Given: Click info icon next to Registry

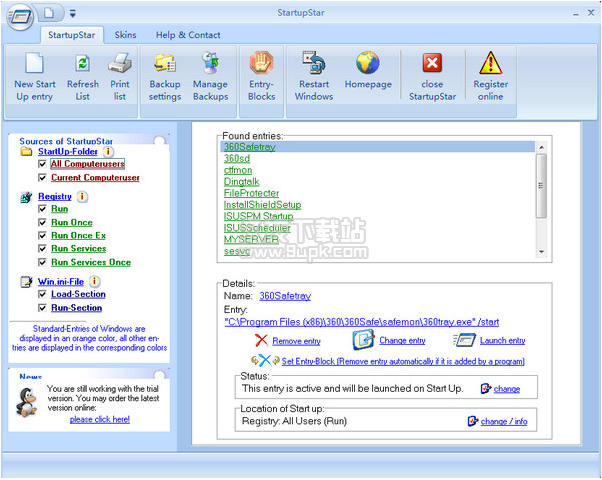Looking at the screenshot, I should (x=82, y=197).
